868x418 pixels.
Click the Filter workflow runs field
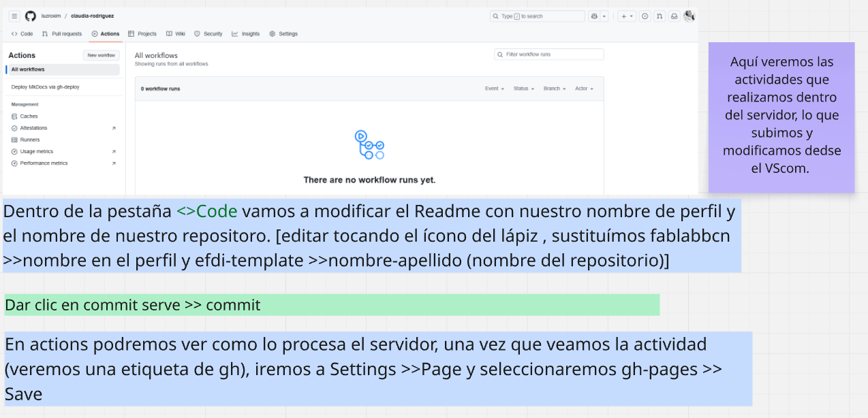pos(549,54)
